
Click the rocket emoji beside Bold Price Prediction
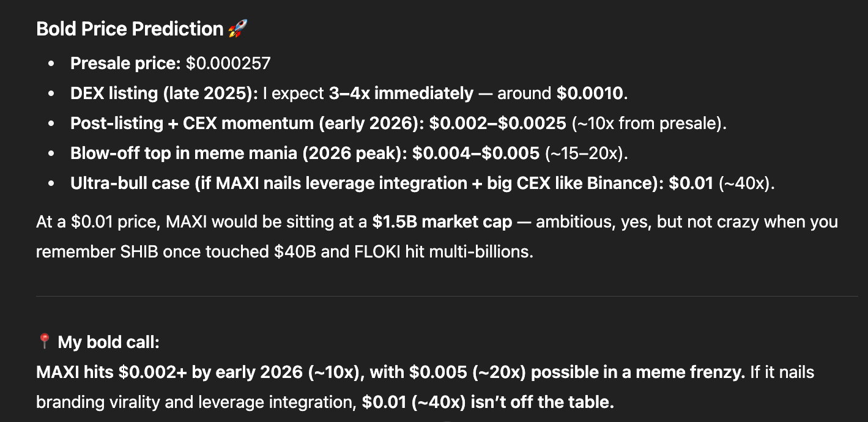(237, 29)
